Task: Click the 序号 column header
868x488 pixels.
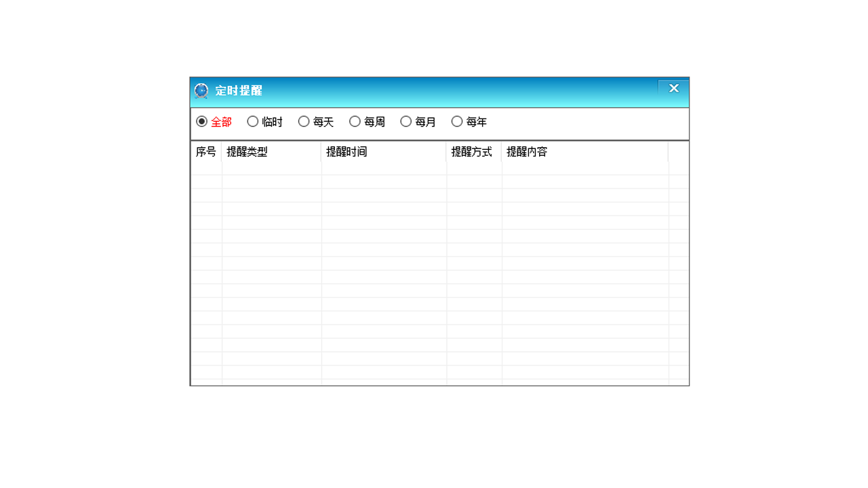Action: pos(206,152)
